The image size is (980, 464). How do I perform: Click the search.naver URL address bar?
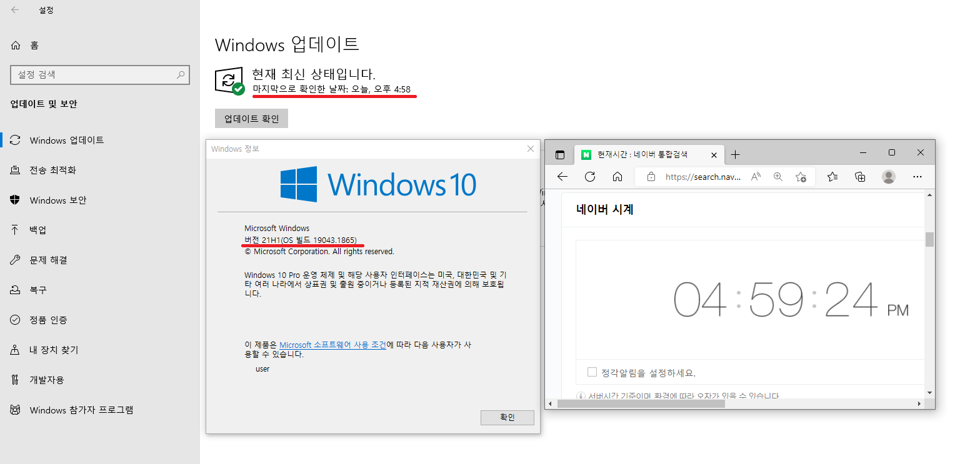click(x=703, y=177)
